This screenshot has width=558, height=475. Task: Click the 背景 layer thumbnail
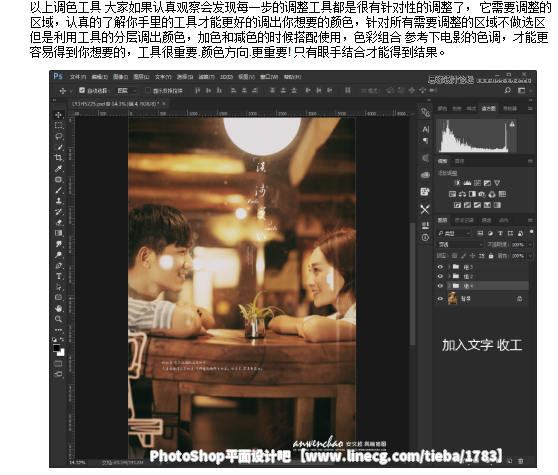coord(452,299)
